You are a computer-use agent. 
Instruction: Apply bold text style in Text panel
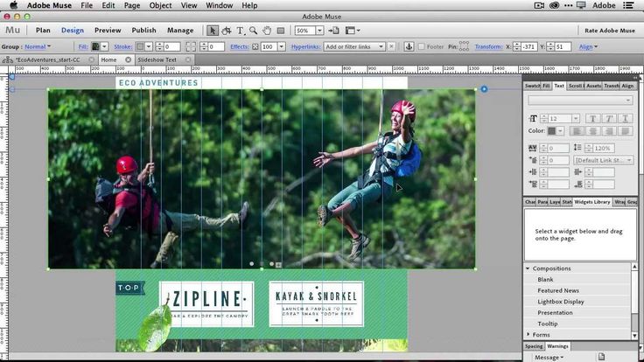coord(592,119)
